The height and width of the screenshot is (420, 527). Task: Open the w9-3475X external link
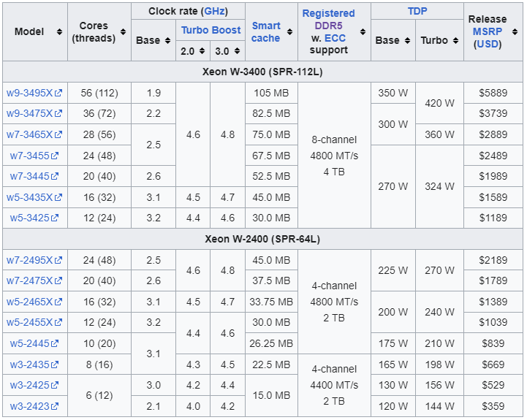pyautogui.click(x=34, y=113)
